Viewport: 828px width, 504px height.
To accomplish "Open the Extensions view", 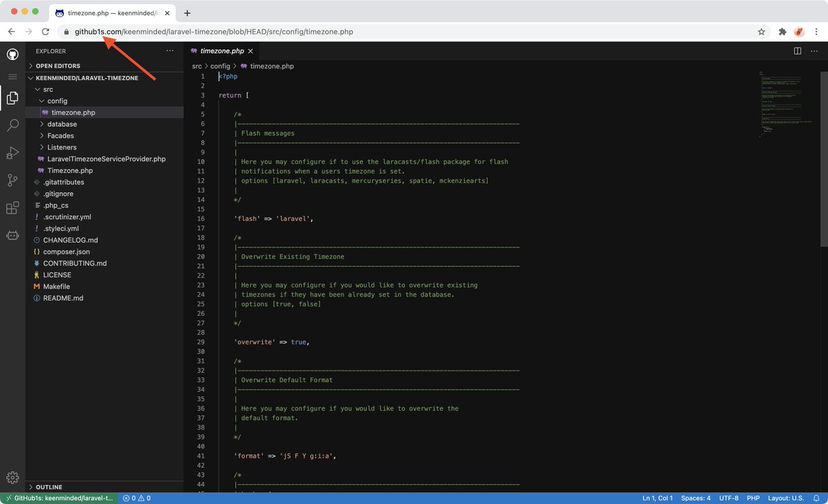I will pos(12,208).
